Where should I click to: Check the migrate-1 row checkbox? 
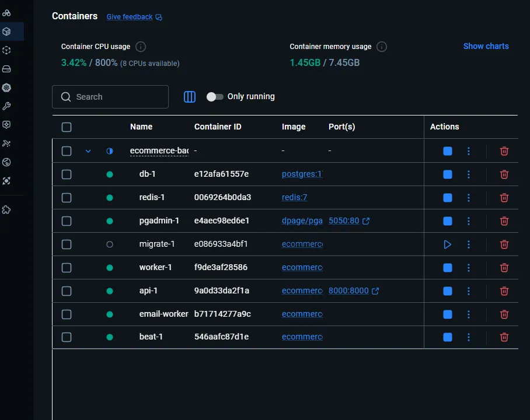coord(67,244)
